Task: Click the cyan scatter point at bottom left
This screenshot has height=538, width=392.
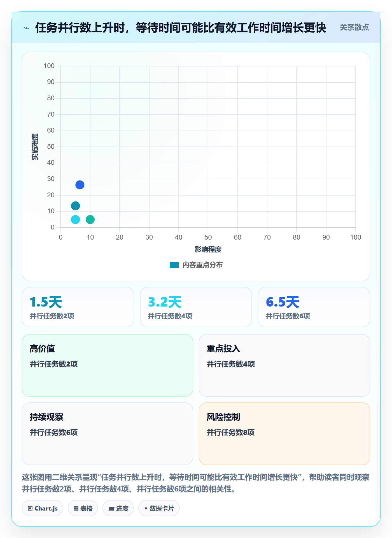Action: (x=75, y=219)
